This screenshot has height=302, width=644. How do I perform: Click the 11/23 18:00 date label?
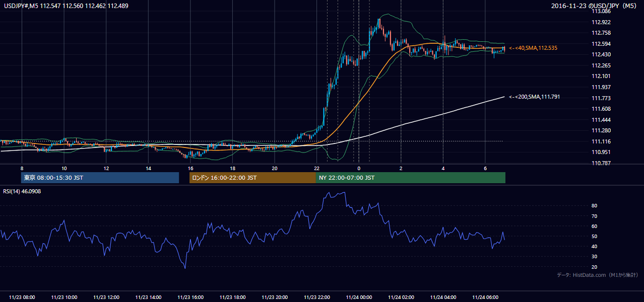tap(232, 297)
